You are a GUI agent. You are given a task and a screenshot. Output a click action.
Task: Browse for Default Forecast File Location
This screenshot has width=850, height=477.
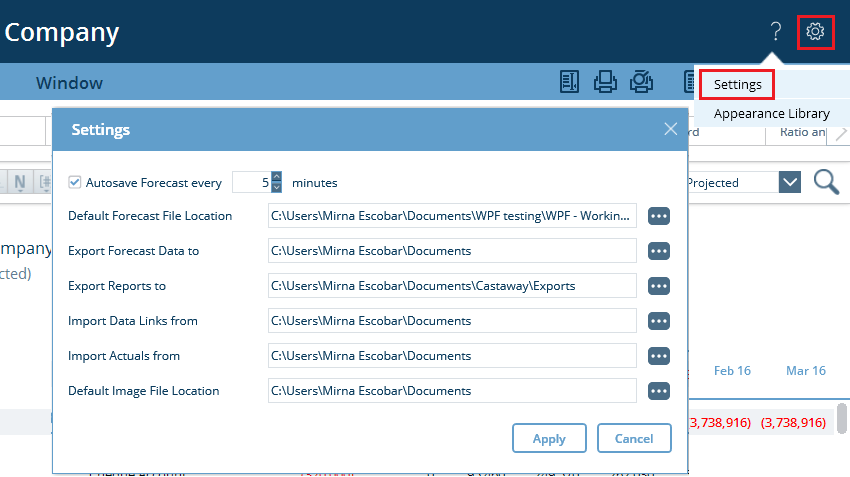[658, 216]
